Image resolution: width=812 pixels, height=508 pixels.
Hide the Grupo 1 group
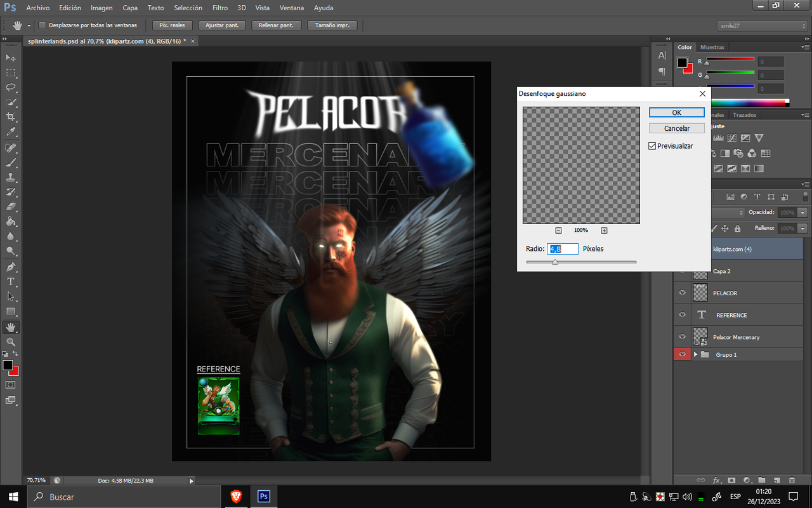[683, 354]
